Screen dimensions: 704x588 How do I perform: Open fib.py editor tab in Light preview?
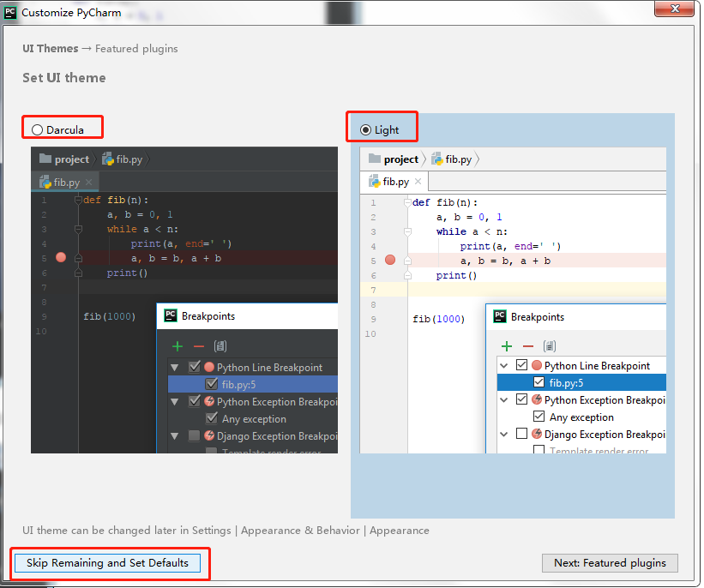pos(394,182)
